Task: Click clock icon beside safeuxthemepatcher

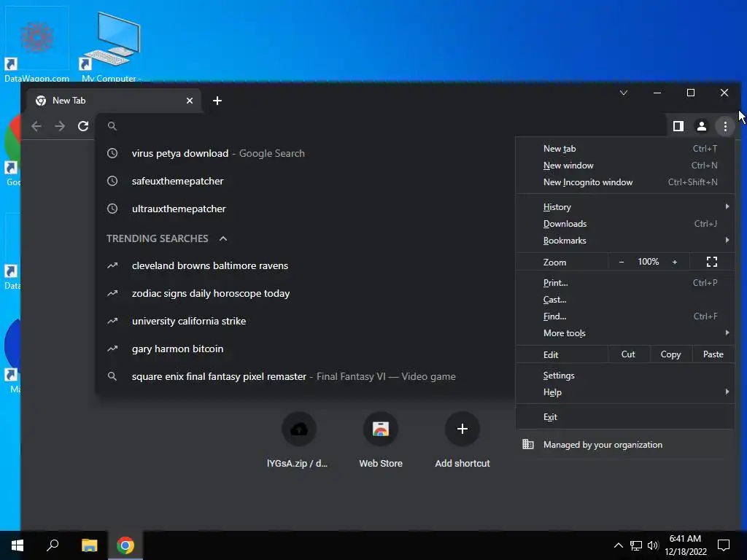Action: point(112,181)
